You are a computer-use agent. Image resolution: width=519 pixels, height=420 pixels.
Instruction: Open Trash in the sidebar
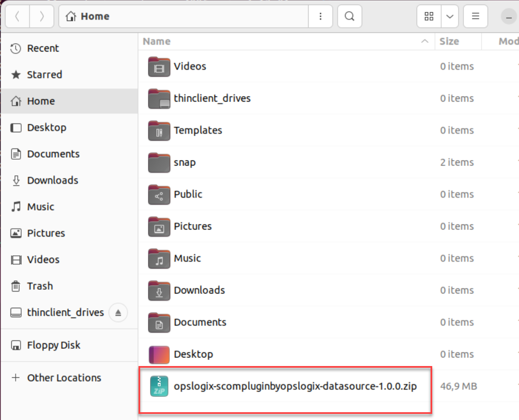pos(40,286)
